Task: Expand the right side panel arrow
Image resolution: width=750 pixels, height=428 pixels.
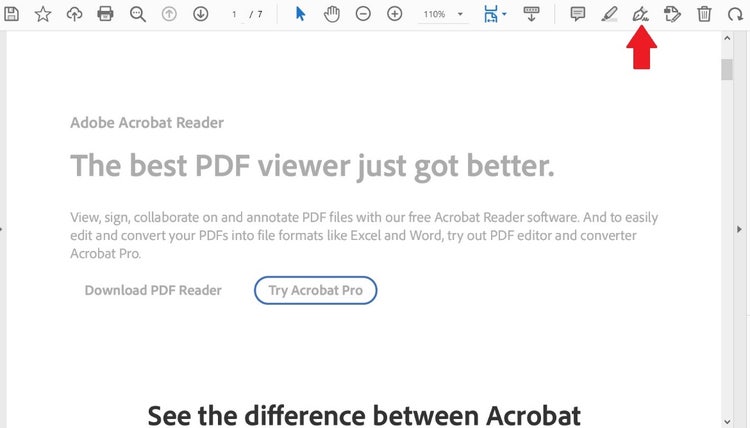Action: [739, 229]
